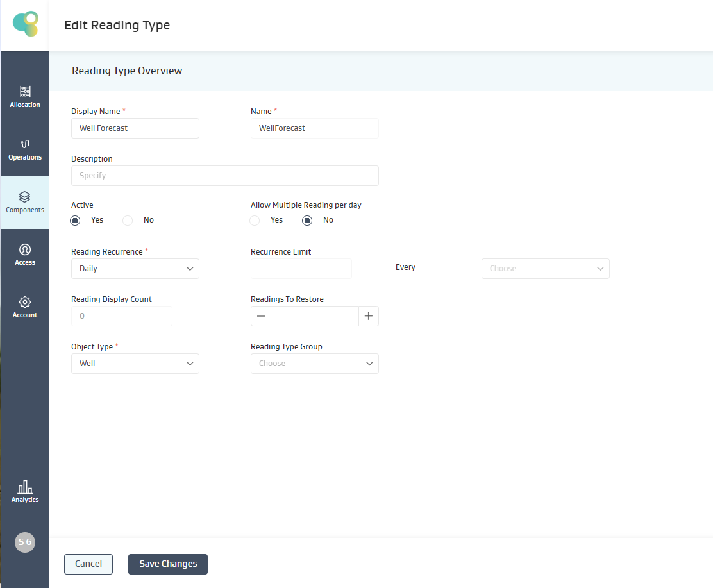Open the Allocation sidebar icon
This screenshot has width=713, height=588.
click(25, 92)
